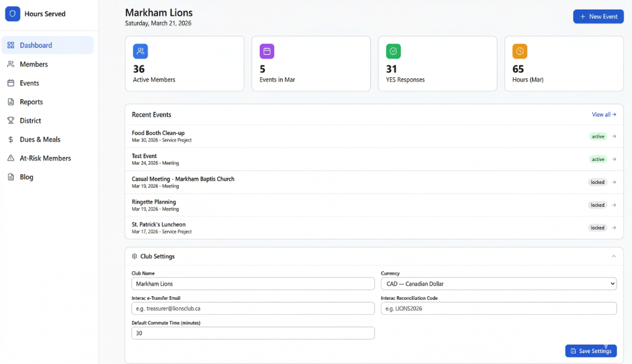The height and width of the screenshot is (364, 632).
Task: Go to the Events section
Action: [x=48, y=83]
